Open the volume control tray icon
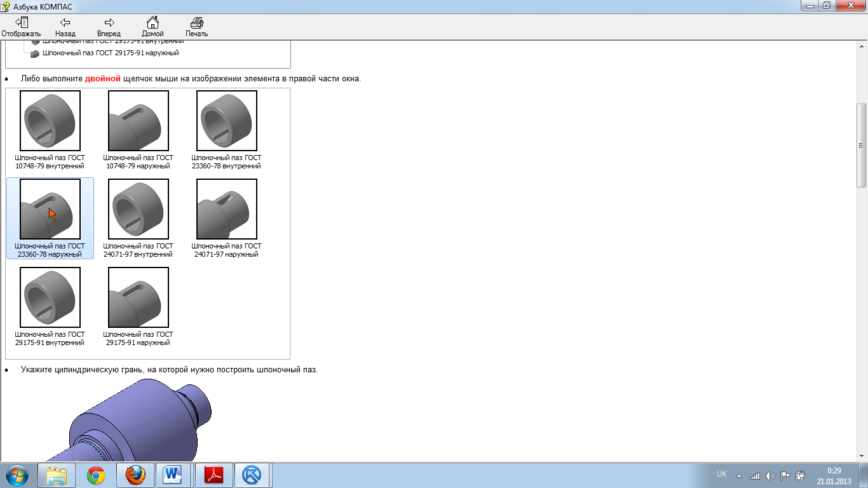 click(x=770, y=476)
